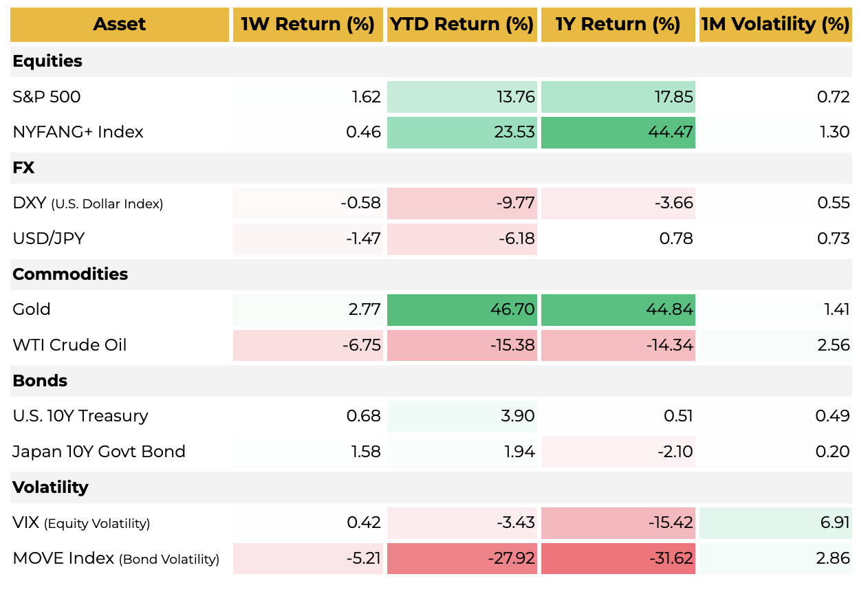
Task: Click the 1Y Return (%) header
Action: click(x=618, y=25)
